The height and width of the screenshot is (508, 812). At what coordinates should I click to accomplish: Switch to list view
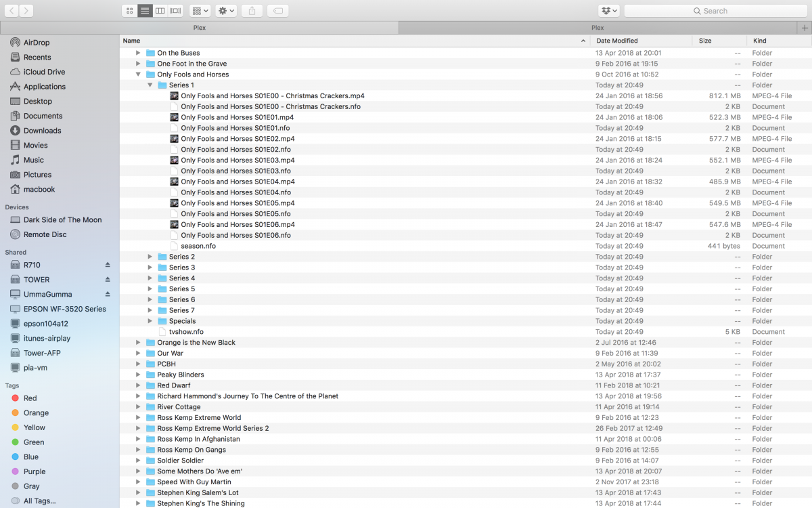coord(145,11)
